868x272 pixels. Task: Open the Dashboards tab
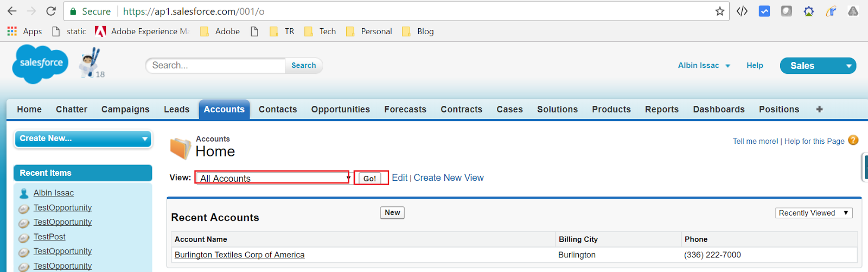click(719, 109)
